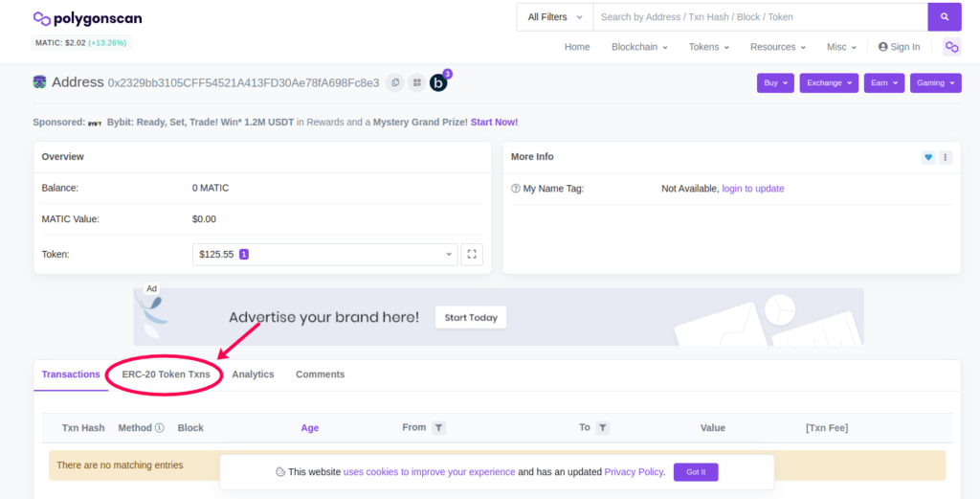The width and height of the screenshot is (980, 499).
Task: Click the '$0.00' MATIC Value text
Action: pos(205,219)
